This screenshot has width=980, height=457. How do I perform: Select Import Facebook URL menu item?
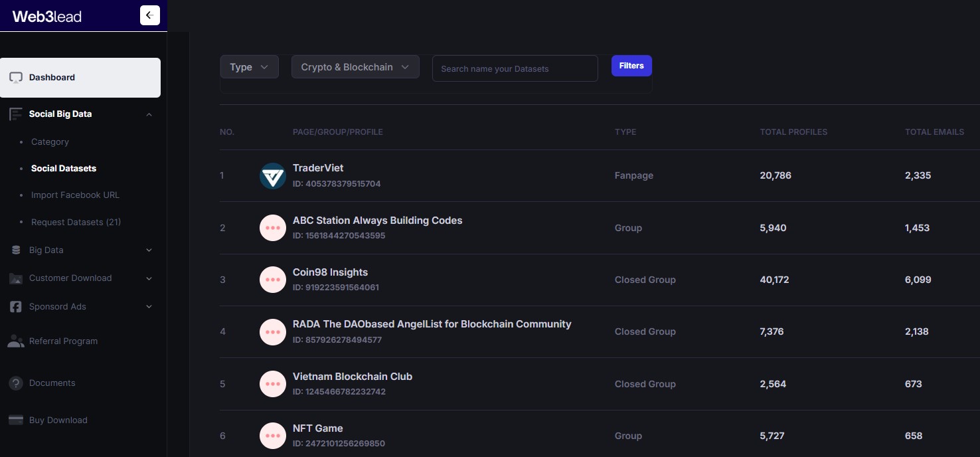click(x=75, y=195)
